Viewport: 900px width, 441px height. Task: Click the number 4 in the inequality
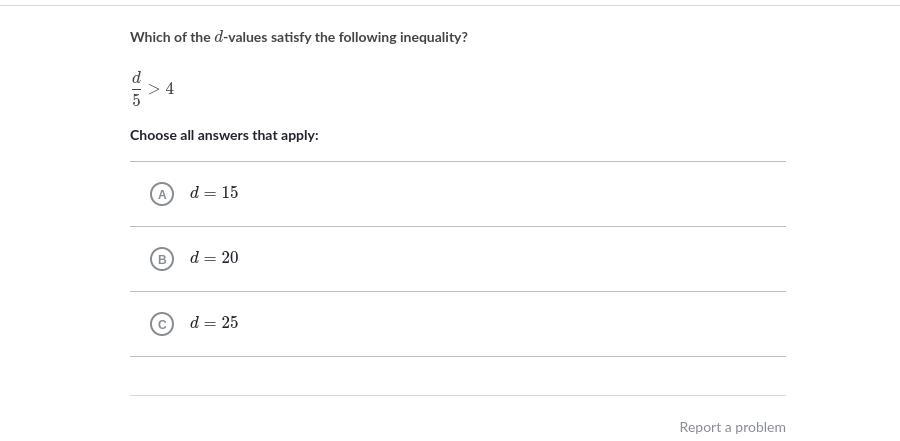coord(170,89)
